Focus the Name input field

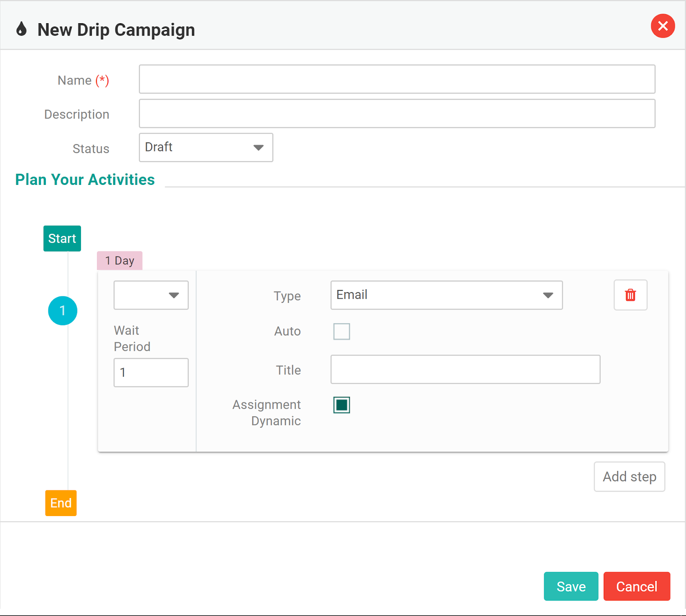(397, 79)
